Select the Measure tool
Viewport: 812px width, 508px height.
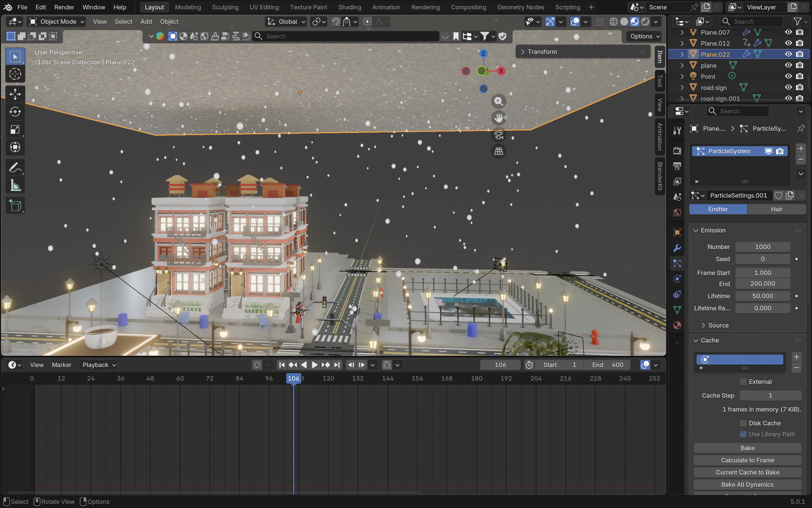pyautogui.click(x=15, y=185)
